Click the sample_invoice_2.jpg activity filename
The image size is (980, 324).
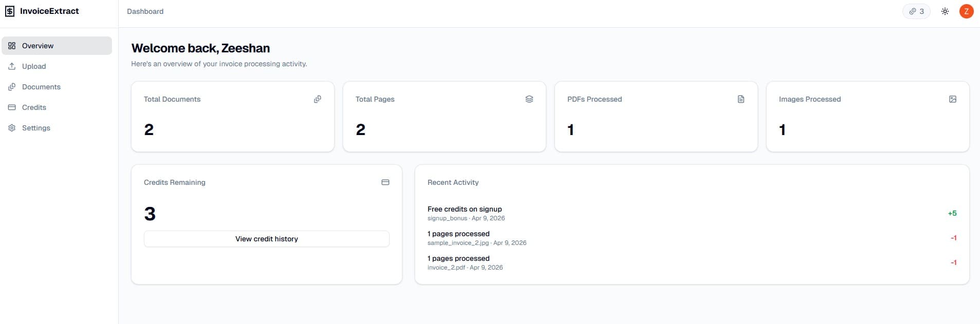(458, 243)
